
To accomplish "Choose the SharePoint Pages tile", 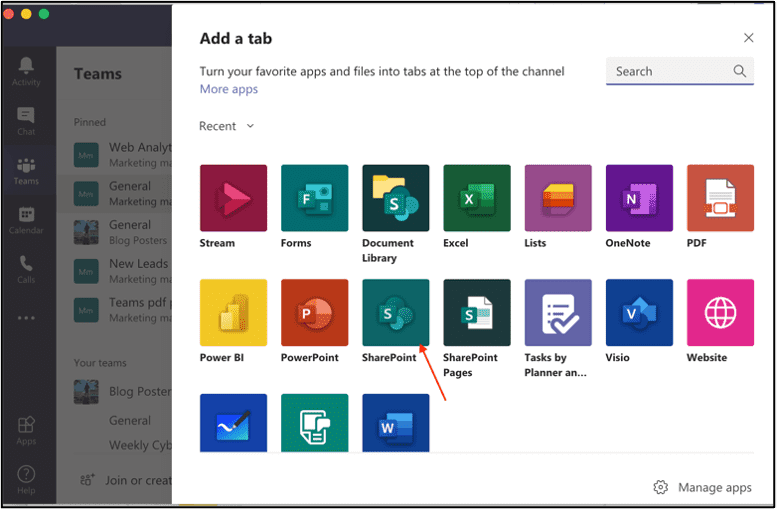I will pyautogui.click(x=476, y=312).
